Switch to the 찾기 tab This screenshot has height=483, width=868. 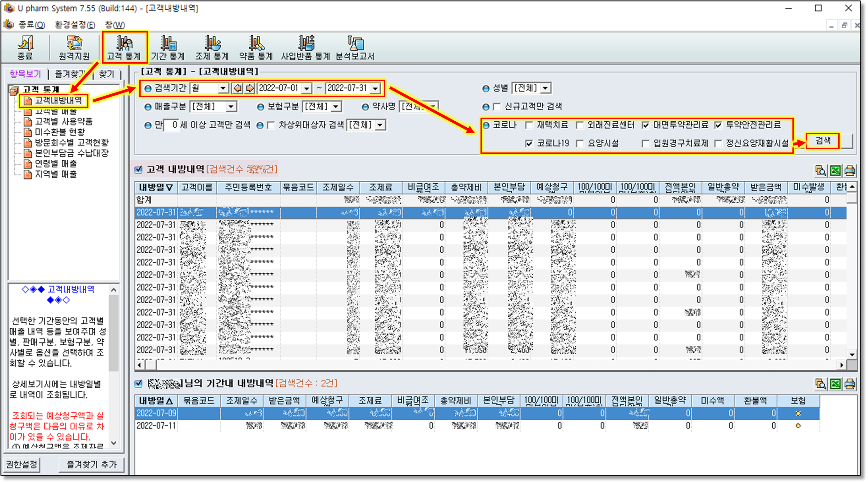click(x=107, y=74)
